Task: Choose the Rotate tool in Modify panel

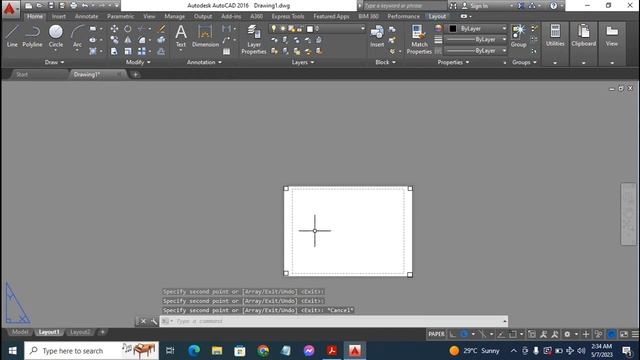Action: pos(128,29)
